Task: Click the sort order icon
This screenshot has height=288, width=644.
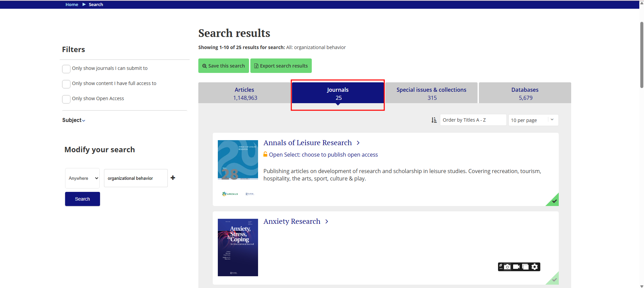Action: [434, 120]
